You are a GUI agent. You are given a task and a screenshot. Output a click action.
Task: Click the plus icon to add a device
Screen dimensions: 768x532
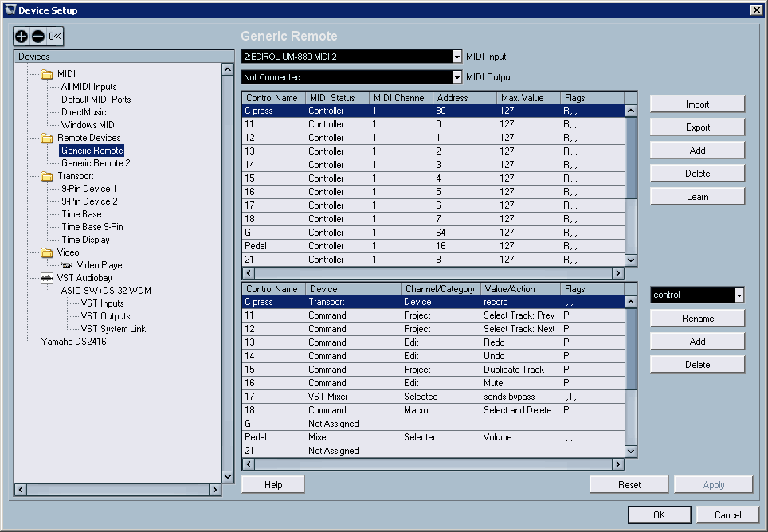(22, 36)
